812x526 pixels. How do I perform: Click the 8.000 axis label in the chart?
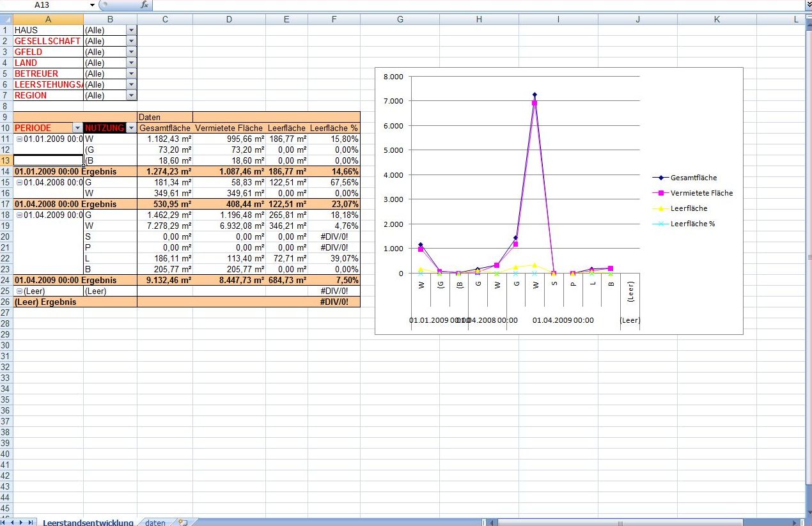(393, 77)
